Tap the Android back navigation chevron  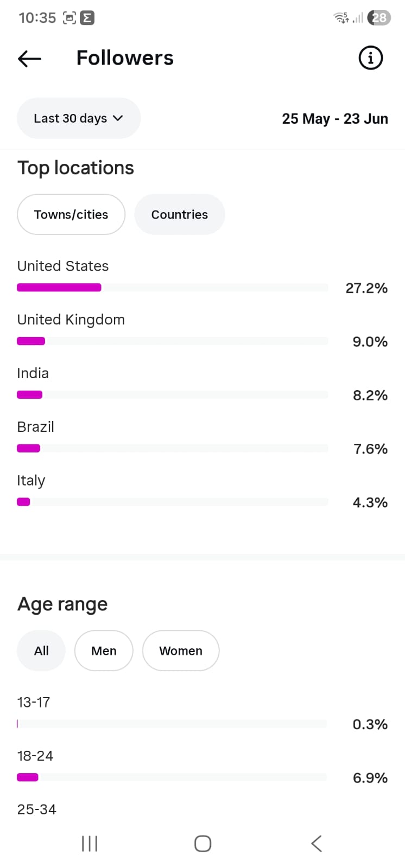pos(317,844)
